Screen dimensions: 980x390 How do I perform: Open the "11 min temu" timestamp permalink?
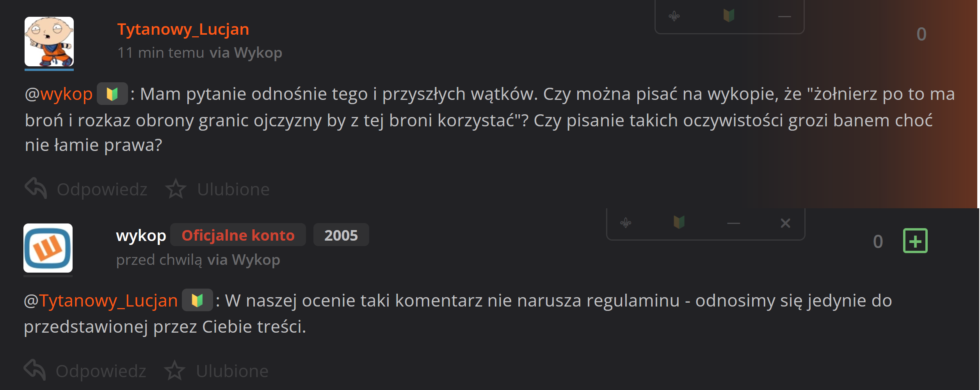(x=161, y=53)
